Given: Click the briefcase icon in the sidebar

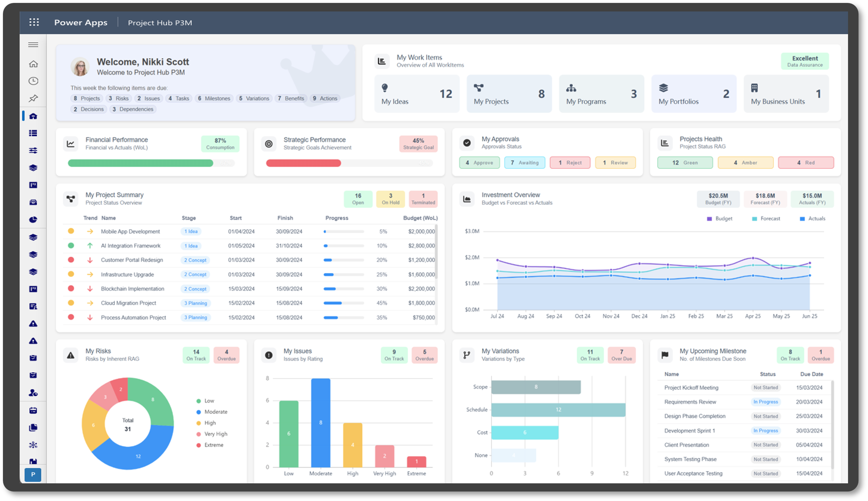Looking at the screenshot, I should click(x=33, y=202).
